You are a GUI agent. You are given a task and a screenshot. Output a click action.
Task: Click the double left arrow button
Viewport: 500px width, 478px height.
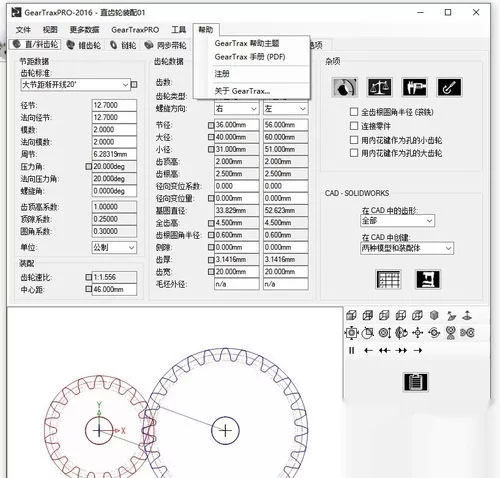click(x=385, y=350)
